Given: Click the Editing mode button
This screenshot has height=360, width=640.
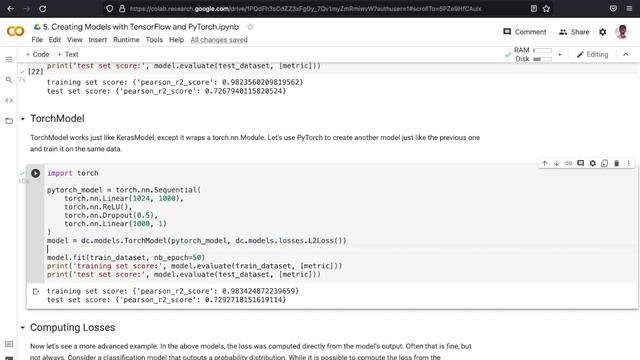Looking at the screenshot, I should [x=592, y=54].
